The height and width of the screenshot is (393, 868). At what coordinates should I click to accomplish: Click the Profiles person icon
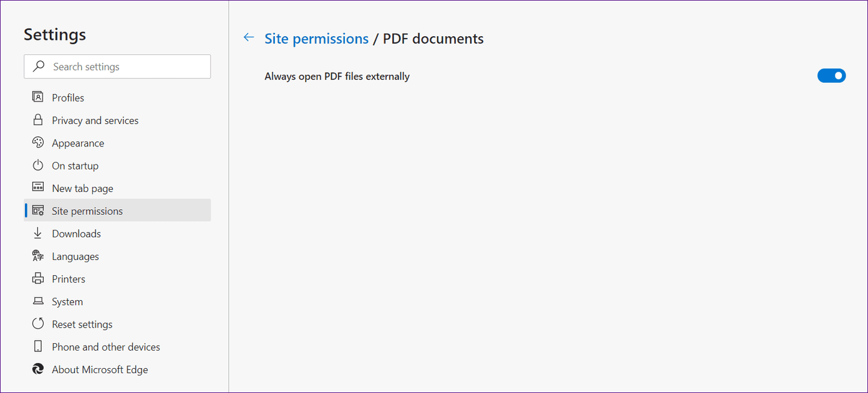click(x=38, y=97)
